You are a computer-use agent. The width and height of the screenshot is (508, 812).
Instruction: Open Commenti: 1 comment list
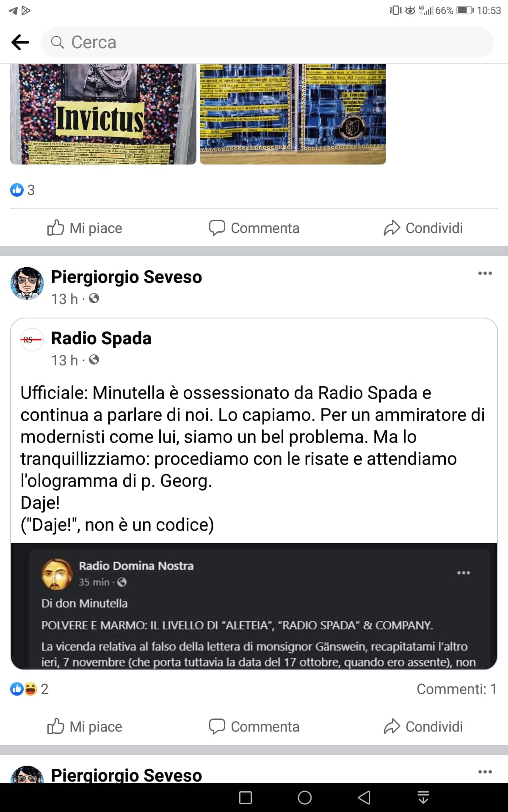(x=457, y=689)
